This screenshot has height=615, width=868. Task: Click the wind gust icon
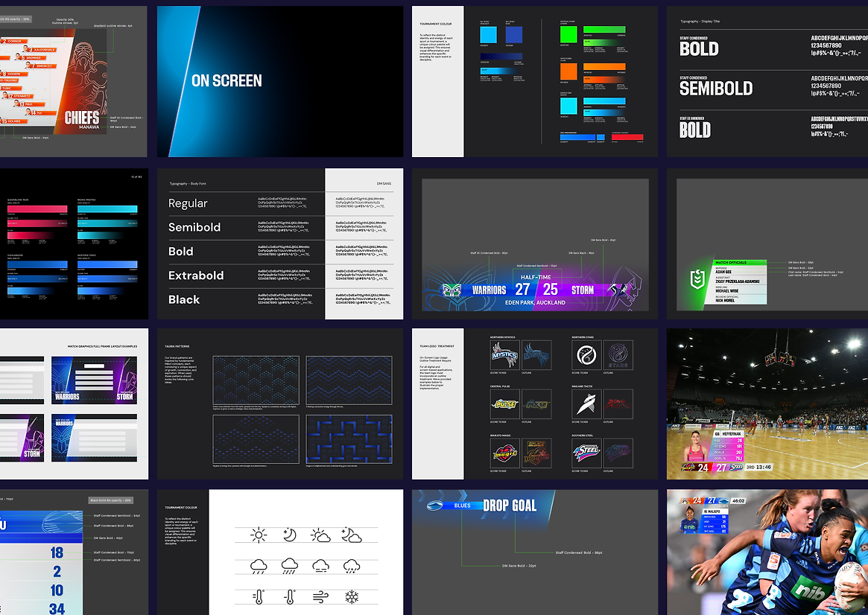(x=320, y=597)
